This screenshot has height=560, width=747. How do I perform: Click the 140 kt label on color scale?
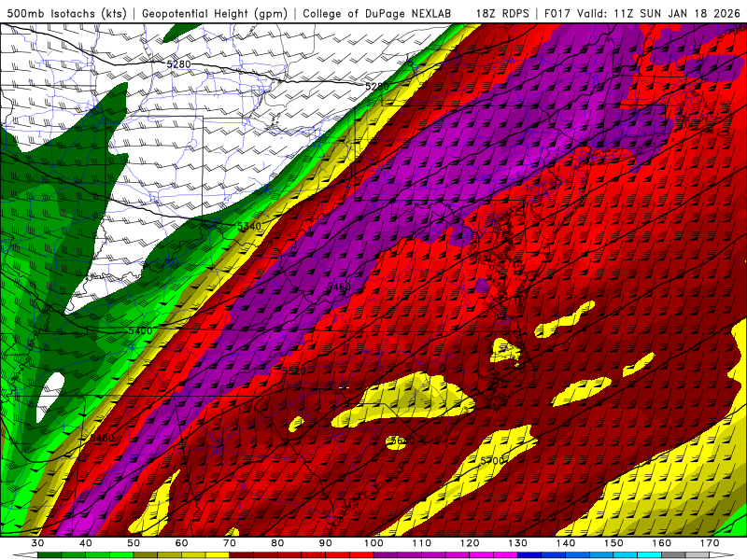point(566,543)
